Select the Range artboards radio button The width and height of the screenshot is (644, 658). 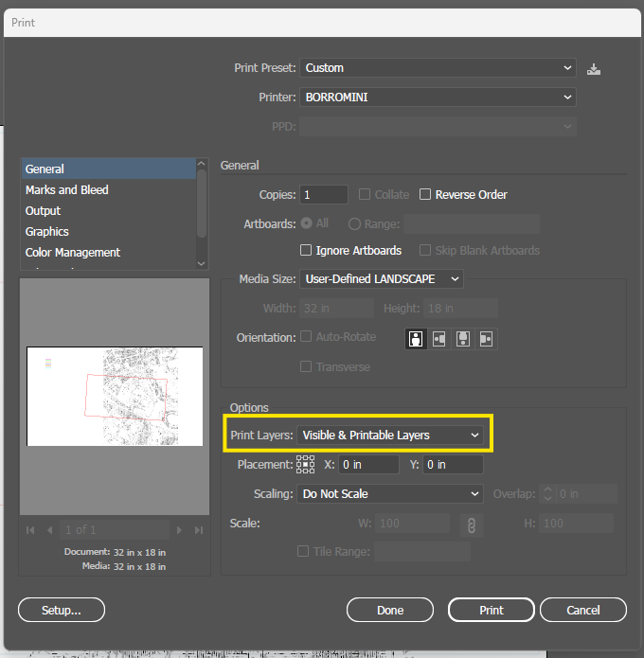coord(354,223)
